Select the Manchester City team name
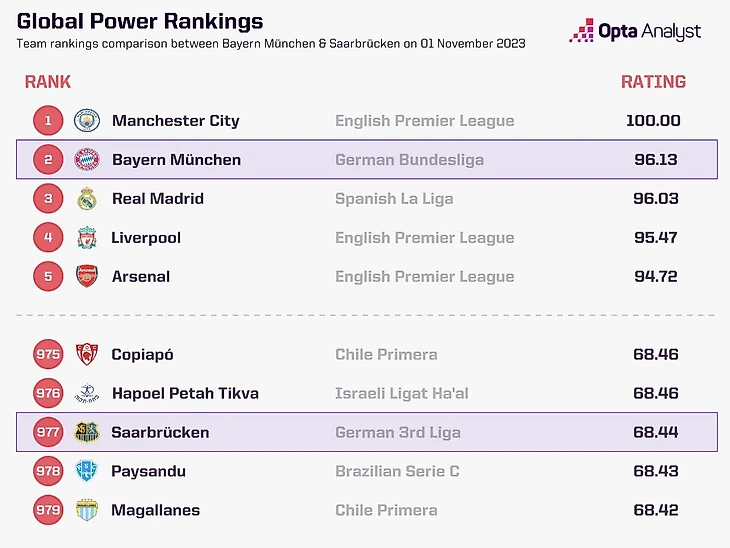730x548 pixels. click(x=176, y=121)
